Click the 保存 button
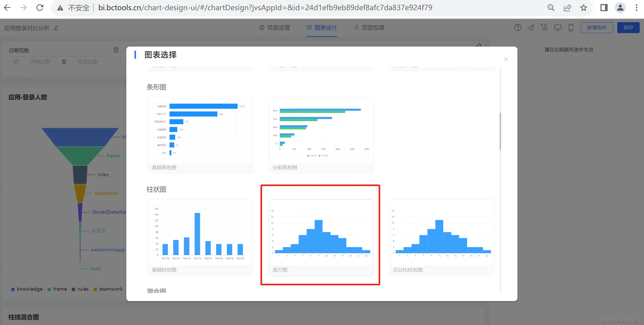644x325 pixels. [628, 27]
